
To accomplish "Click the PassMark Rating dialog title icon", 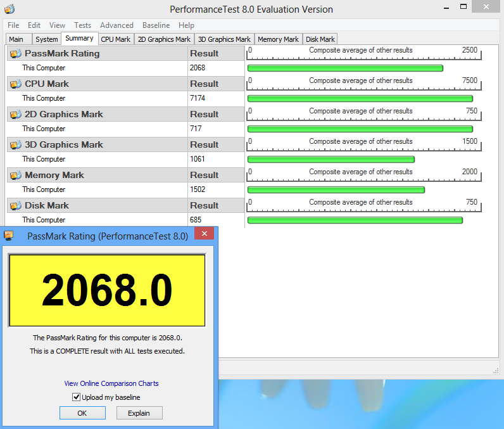I will click(9, 236).
